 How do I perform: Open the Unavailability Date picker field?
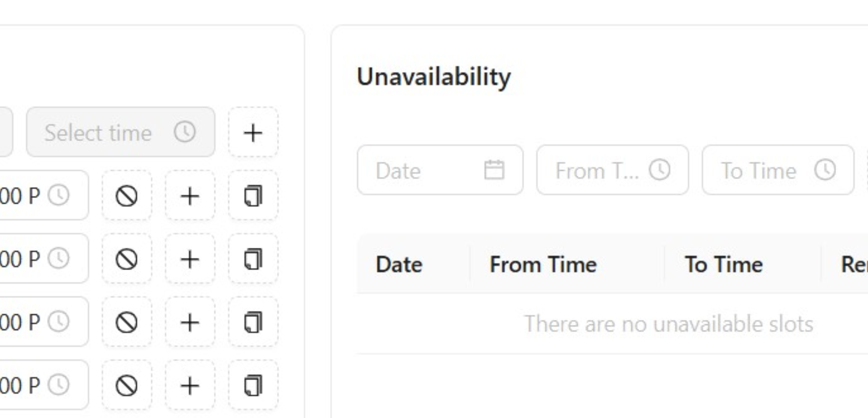[x=440, y=170]
